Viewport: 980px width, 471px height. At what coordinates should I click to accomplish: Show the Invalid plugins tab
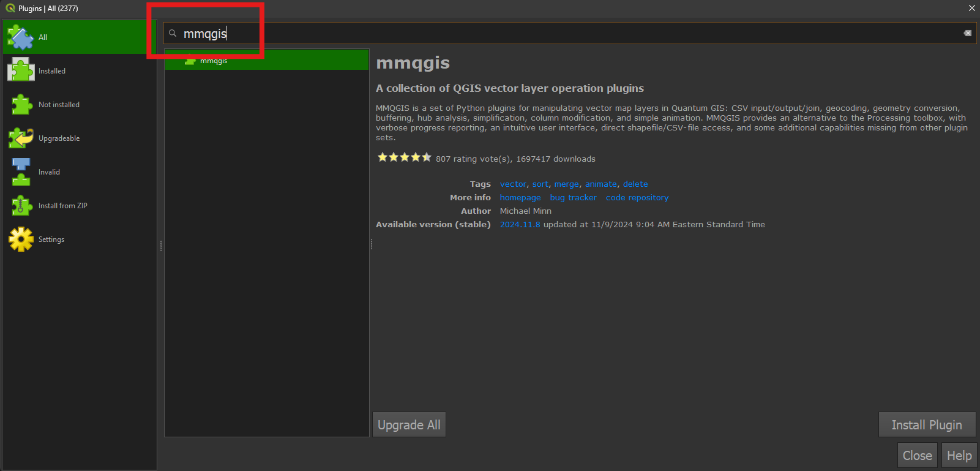pyautogui.click(x=80, y=172)
